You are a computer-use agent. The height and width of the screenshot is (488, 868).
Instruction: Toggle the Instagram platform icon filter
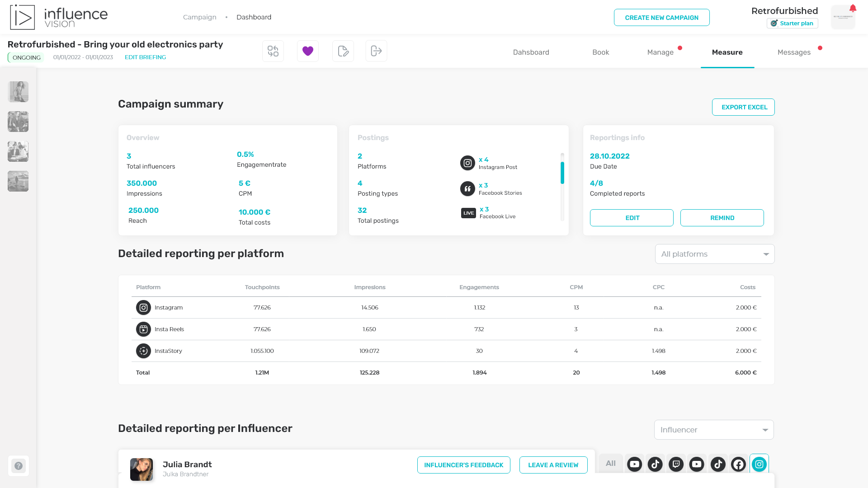759,464
